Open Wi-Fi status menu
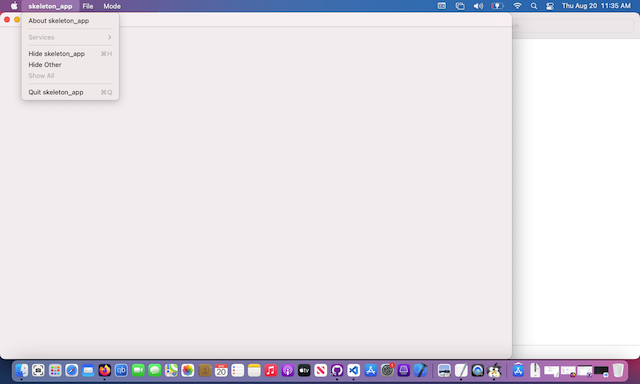The width and height of the screenshot is (640, 384). point(517,6)
